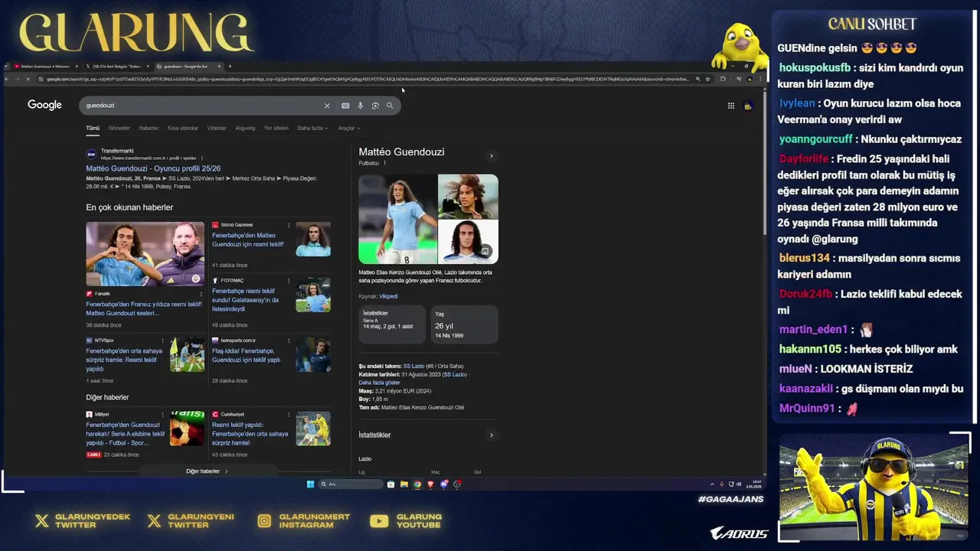The image size is (980, 551).
Task: Select the Tümü results tab
Action: click(x=93, y=129)
